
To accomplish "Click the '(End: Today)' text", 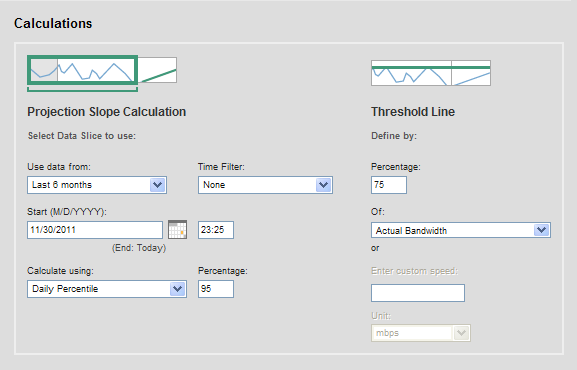I will (x=139, y=248).
